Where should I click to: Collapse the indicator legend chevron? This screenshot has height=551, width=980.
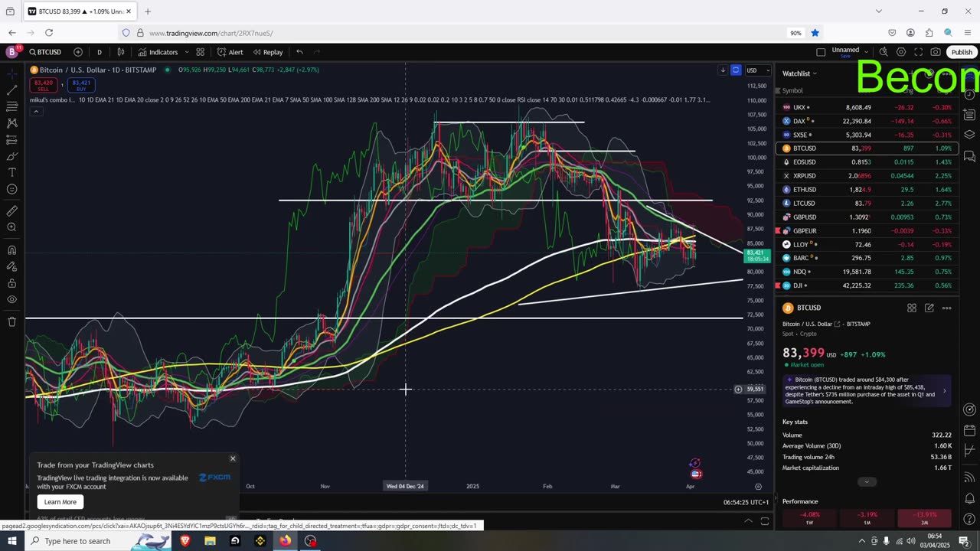click(x=35, y=112)
